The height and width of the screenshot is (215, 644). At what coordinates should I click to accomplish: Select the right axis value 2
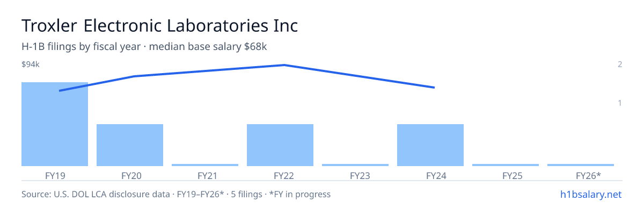(x=620, y=64)
